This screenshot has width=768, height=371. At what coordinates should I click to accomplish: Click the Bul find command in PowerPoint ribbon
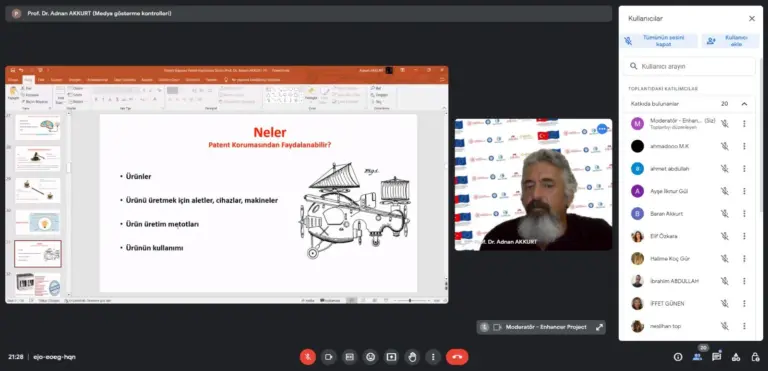377,88
